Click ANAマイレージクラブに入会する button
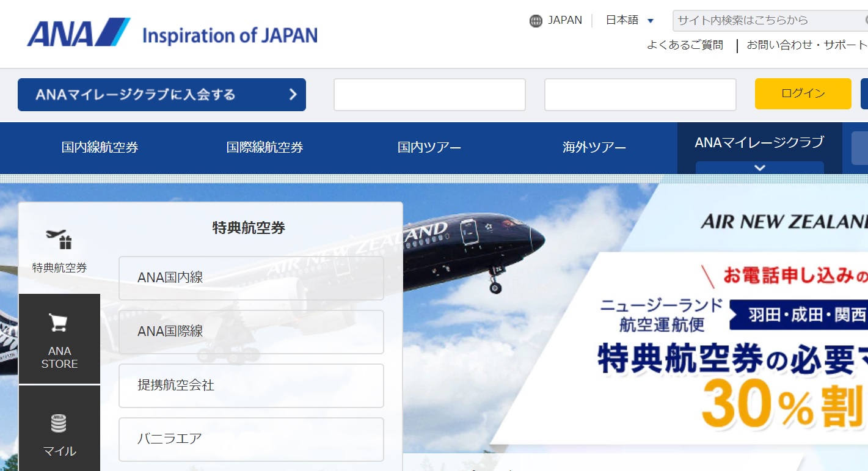Screen dimensions: 868x471 pyautogui.click(x=162, y=95)
